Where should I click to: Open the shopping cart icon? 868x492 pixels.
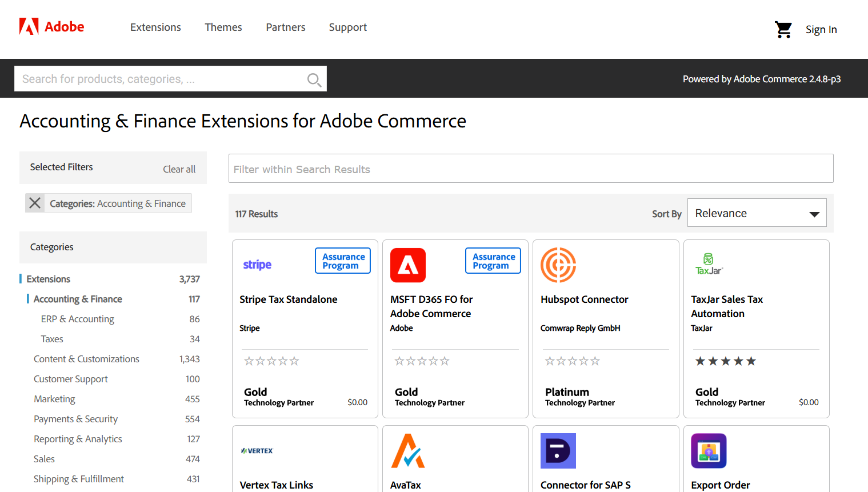pyautogui.click(x=783, y=29)
